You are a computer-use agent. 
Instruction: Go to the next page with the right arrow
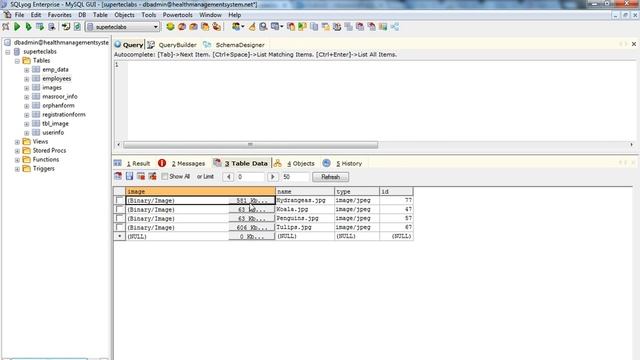[x=272, y=177]
